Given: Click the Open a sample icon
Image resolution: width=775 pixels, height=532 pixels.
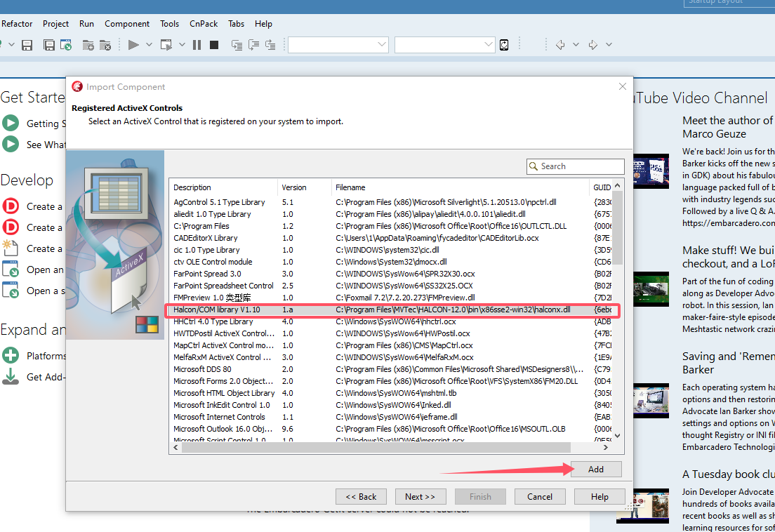Looking at the screenshot, I should click(x=11, y=291).
